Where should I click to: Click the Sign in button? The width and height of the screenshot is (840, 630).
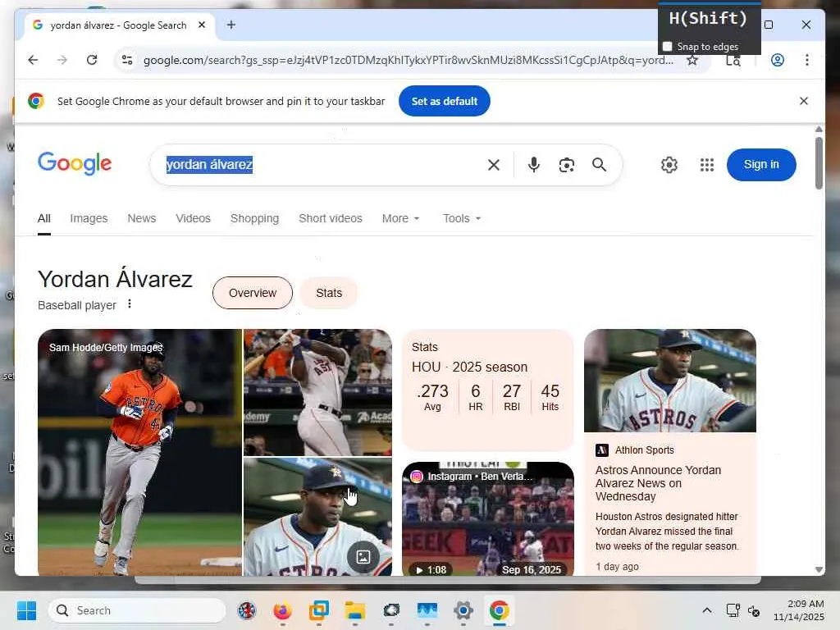point(761,164)
